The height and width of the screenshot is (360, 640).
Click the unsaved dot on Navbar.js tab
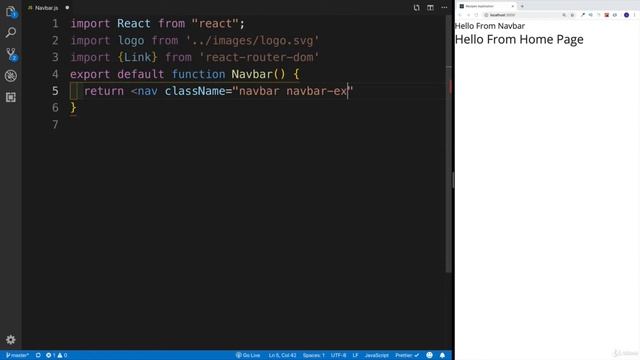pos(67,8)
